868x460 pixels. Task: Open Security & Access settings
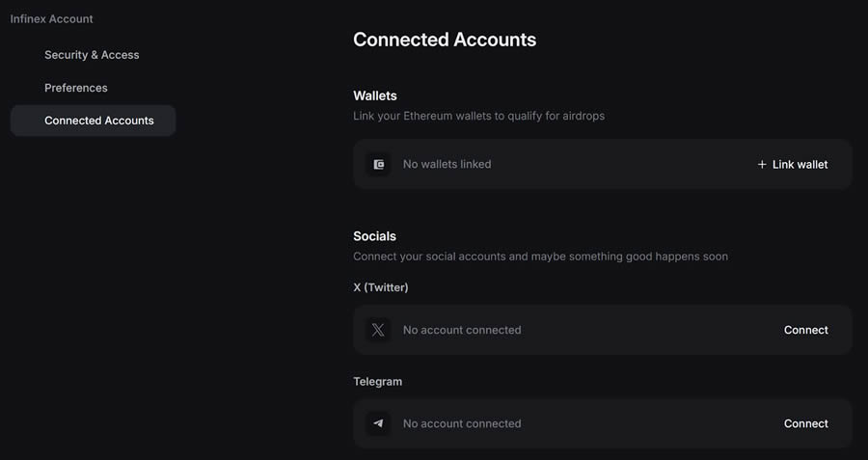(x=92, y=55)
